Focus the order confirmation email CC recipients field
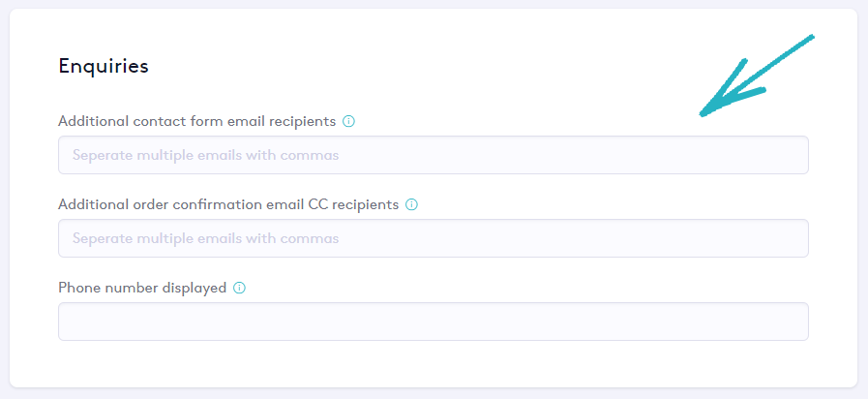The height and width of the screenshot is (399, 868). (x=433, y=238)
